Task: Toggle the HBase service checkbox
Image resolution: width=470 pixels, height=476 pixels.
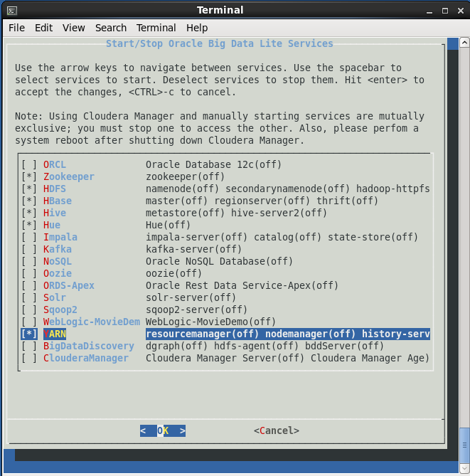Action: 29,201
